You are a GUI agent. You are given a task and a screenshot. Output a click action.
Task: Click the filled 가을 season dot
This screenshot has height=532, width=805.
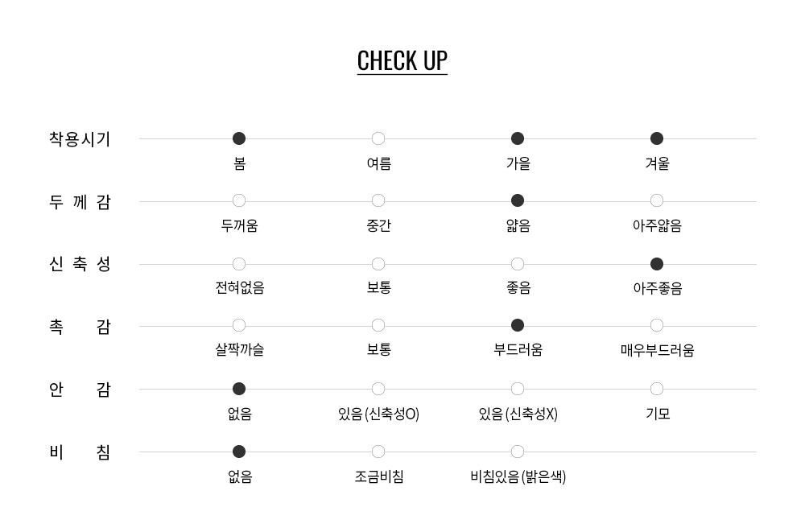518,138
